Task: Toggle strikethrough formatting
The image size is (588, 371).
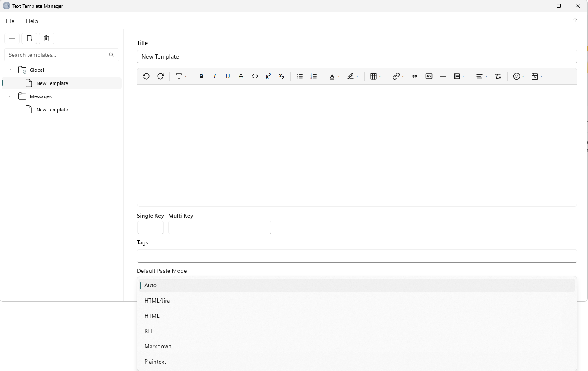Action: tap(241, 76)
